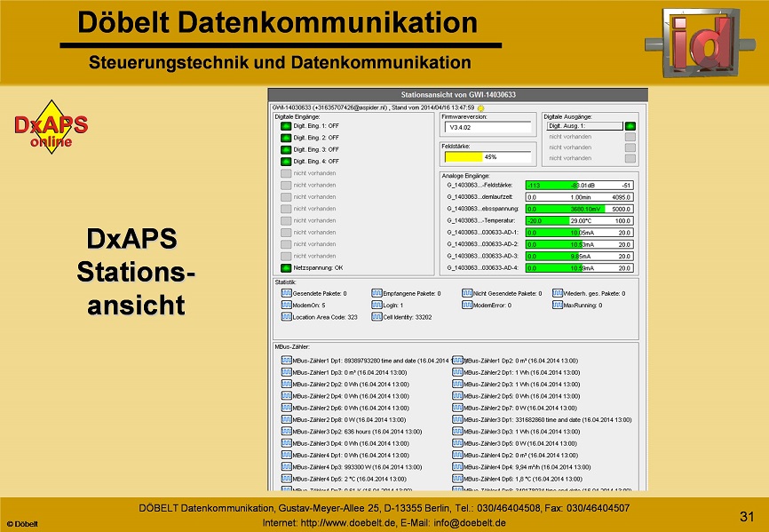Click the Feldstärke dB analog bar

pyautogui.click(x=579, y=186)
